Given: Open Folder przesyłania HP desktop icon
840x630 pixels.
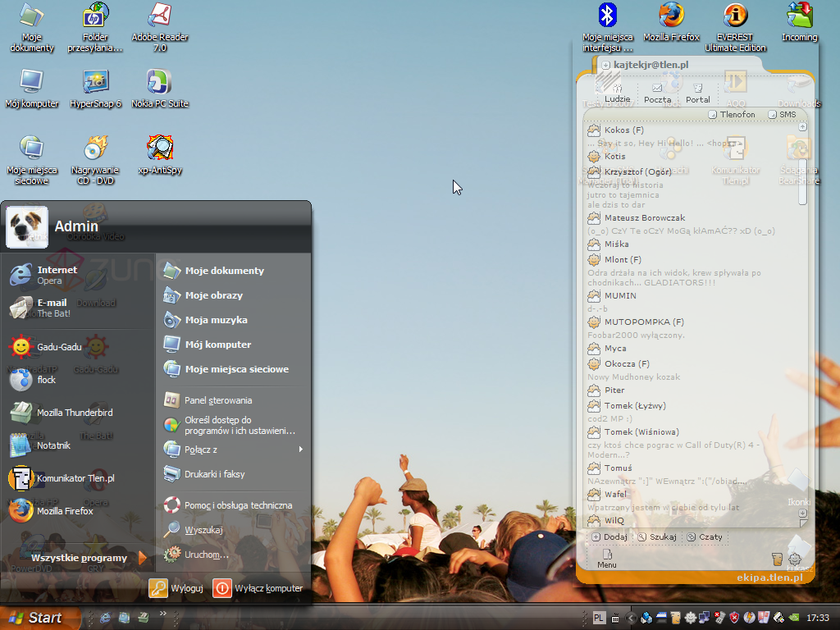Looking at the screenshot, I should (x=95, y=27).
